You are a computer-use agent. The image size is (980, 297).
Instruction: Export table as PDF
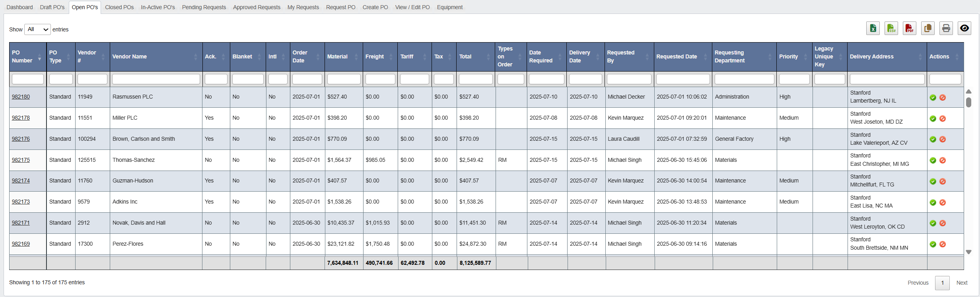coord(910,28)
